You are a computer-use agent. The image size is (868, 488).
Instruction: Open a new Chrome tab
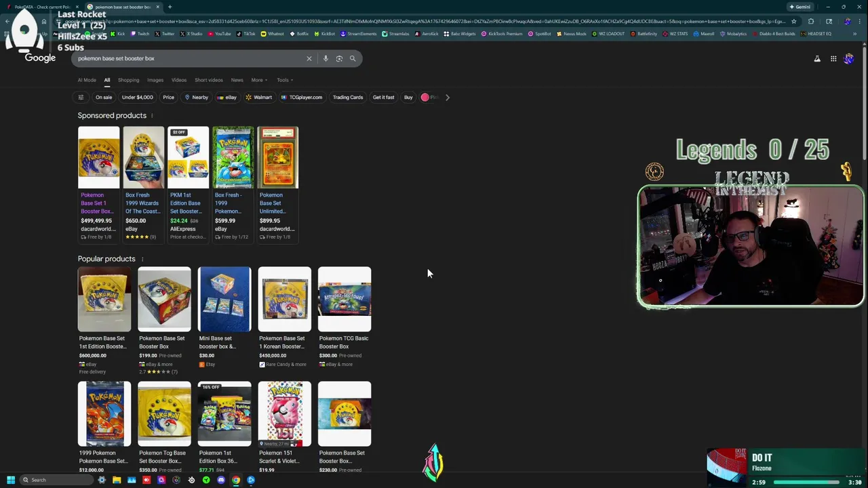coord(170,7)
